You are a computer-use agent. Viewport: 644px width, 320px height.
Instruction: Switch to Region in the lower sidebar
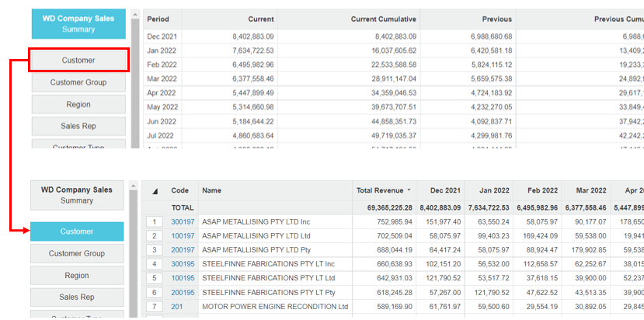point(77,276)
